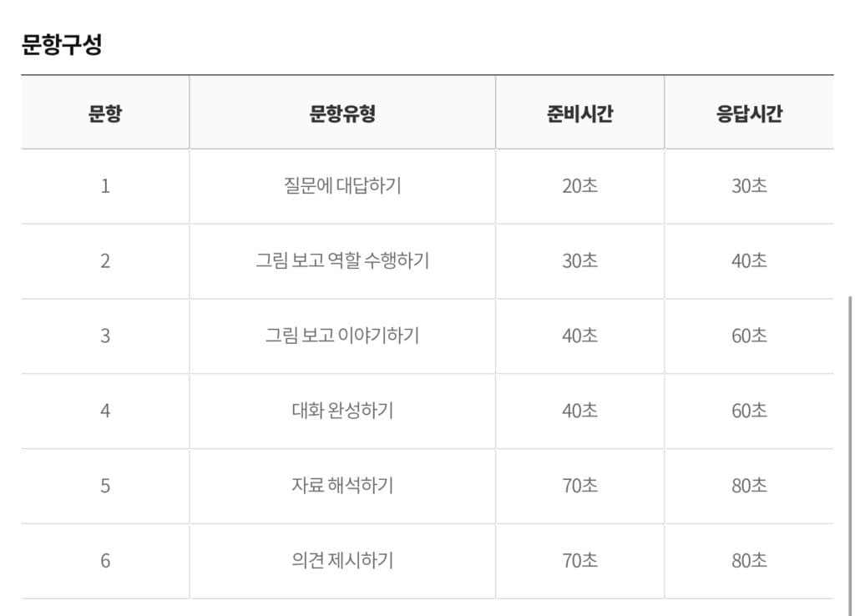Image resolution: width=855 pixels, height=616 pixels.
Task: Select the 대화 완성하기 cell
Action: click(x=342, y=411)
